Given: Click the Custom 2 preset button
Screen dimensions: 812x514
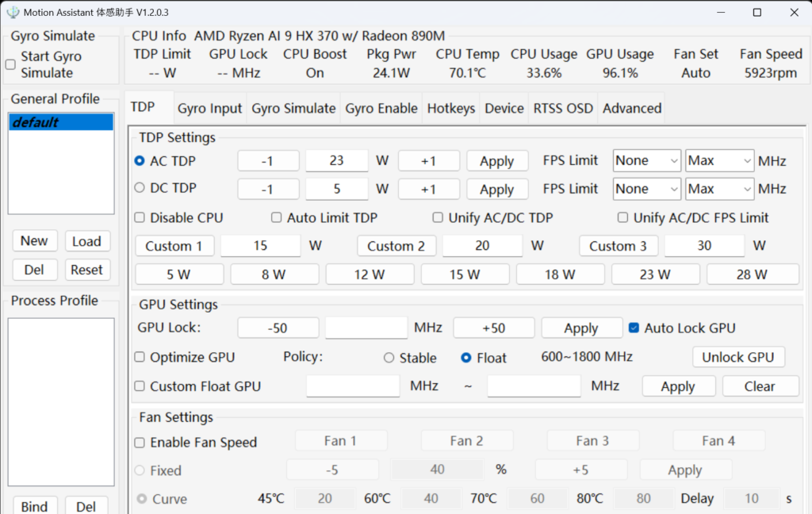Looking at the screenshot, I should pyautogui.click(x=396, y=246).
